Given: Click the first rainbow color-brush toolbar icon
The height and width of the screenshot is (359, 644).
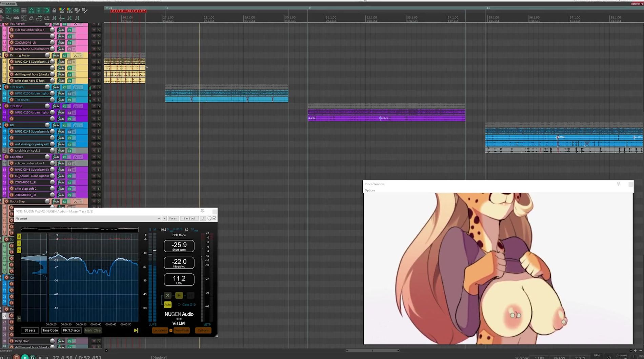Looking at the screenshot, I should click(62, 10).
